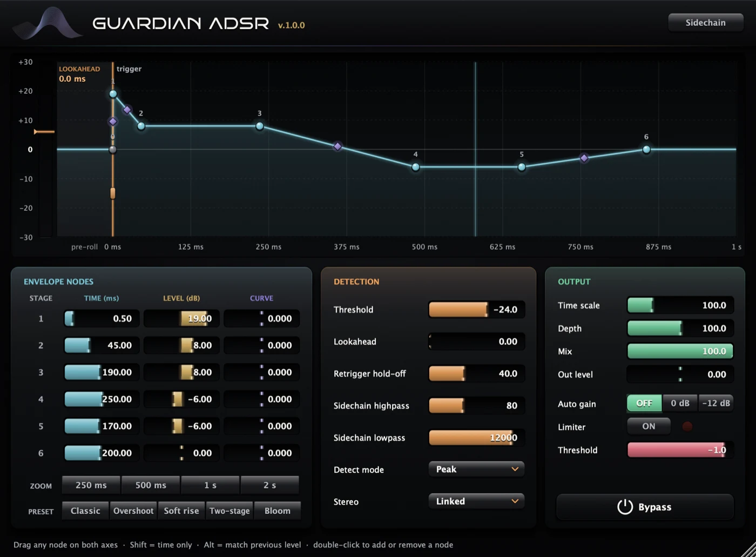
Task: Click the Mix slider
Action: pyautogui.click(x=680, y=351)
